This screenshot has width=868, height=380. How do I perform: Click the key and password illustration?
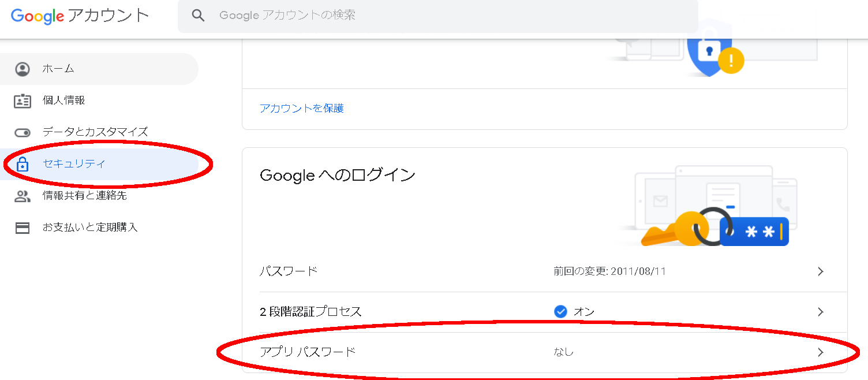[714, 207]
